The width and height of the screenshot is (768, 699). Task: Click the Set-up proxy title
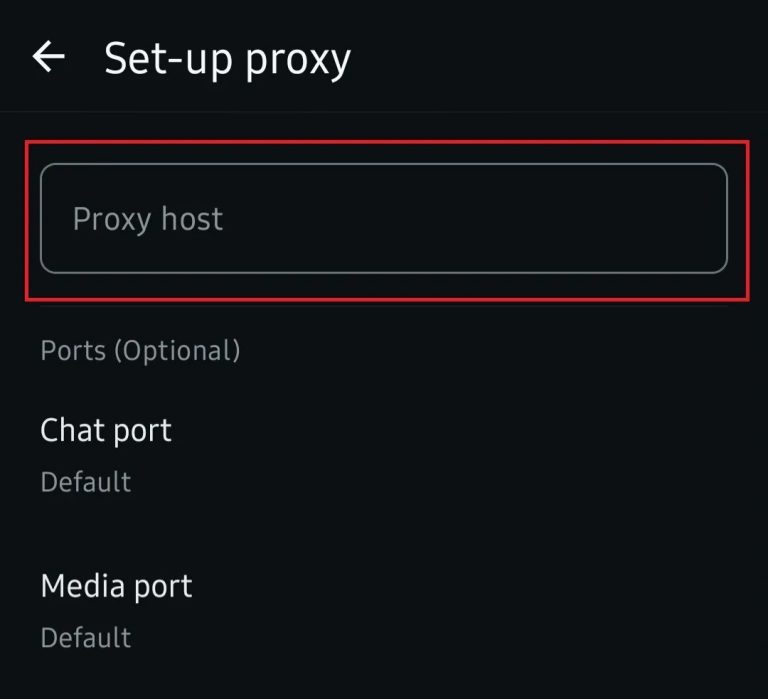[x=227, y=58]
